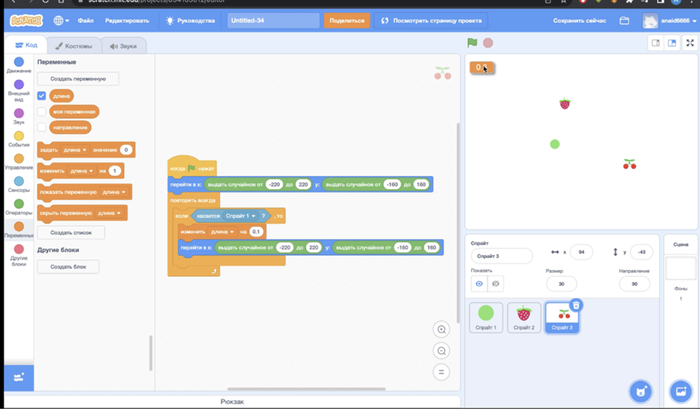Screen dimensions: 700x410
Task: Click Создать переменную button
Action: point(78,78)
